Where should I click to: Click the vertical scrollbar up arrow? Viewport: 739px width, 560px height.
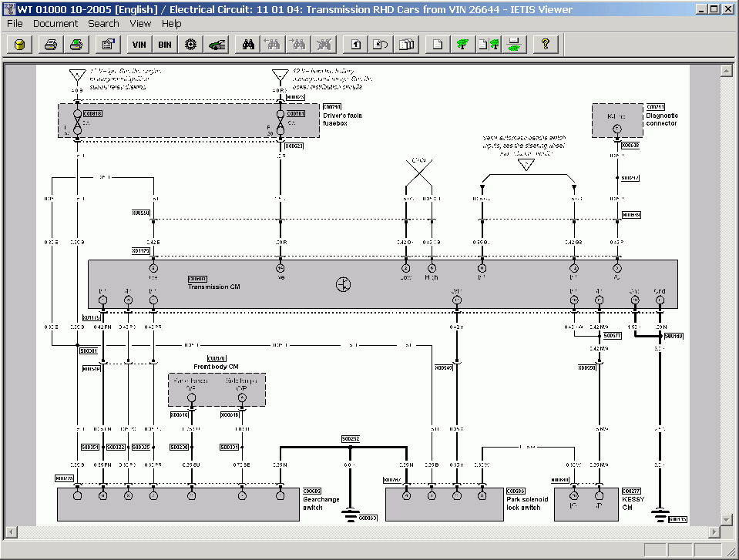725,71
